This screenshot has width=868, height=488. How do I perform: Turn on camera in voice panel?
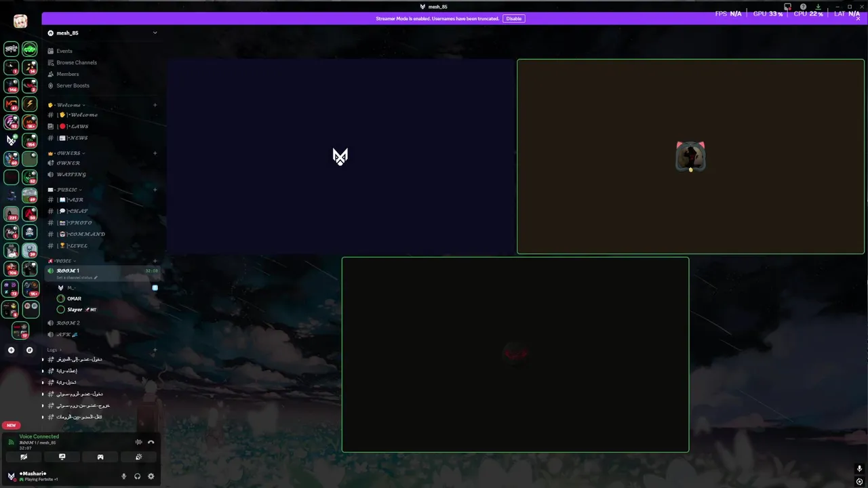click(x=24, y=457)
